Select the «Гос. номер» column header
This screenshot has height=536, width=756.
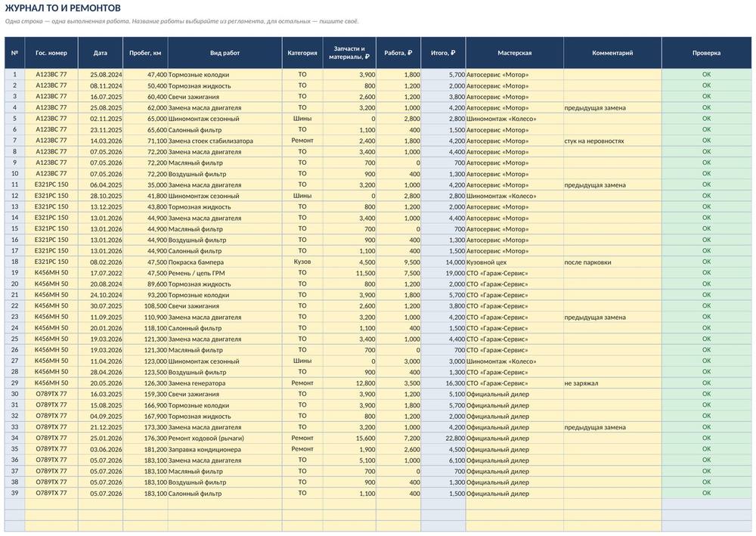pos(51,53)
